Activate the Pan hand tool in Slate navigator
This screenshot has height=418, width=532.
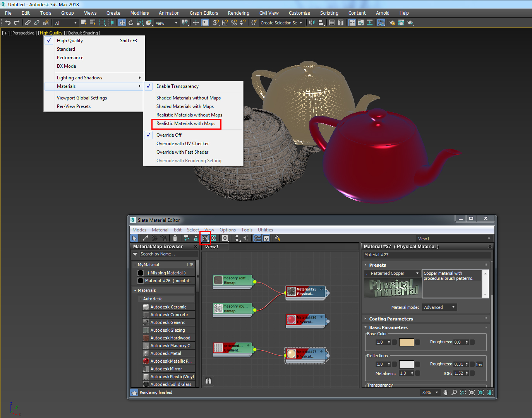445,392
